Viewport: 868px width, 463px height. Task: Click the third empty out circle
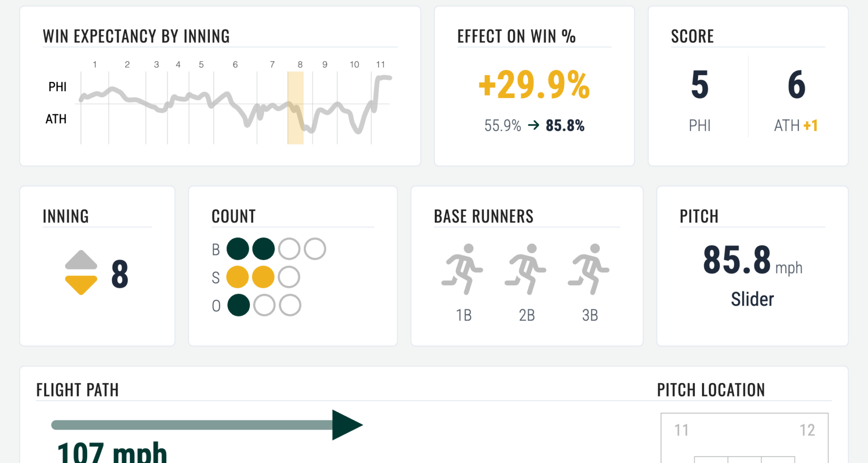pyautogui.click(x=290, y=305)
